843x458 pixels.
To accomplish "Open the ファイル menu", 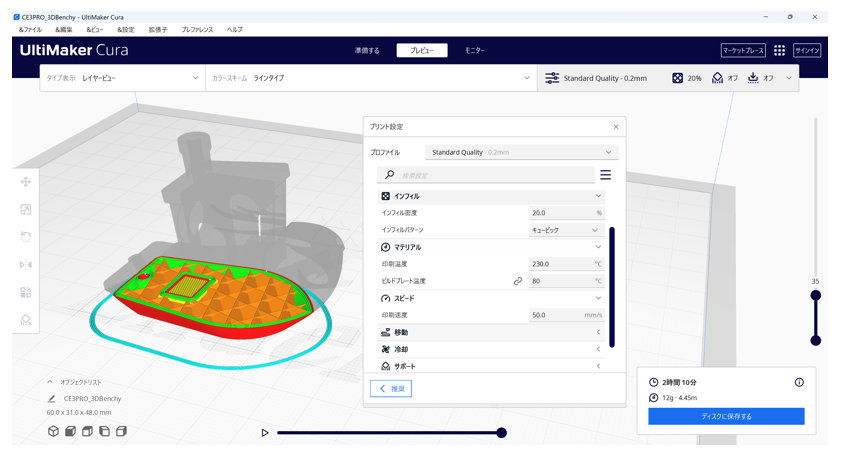I will tap(30, 30).
